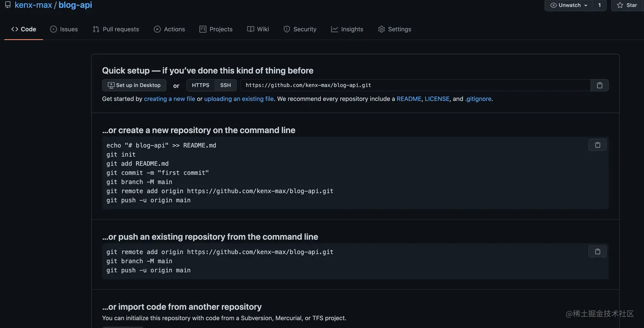Viewport: 644px width, 328px height.
Task: Click the repository icon beside kenx-max
Action: point(8,5)
